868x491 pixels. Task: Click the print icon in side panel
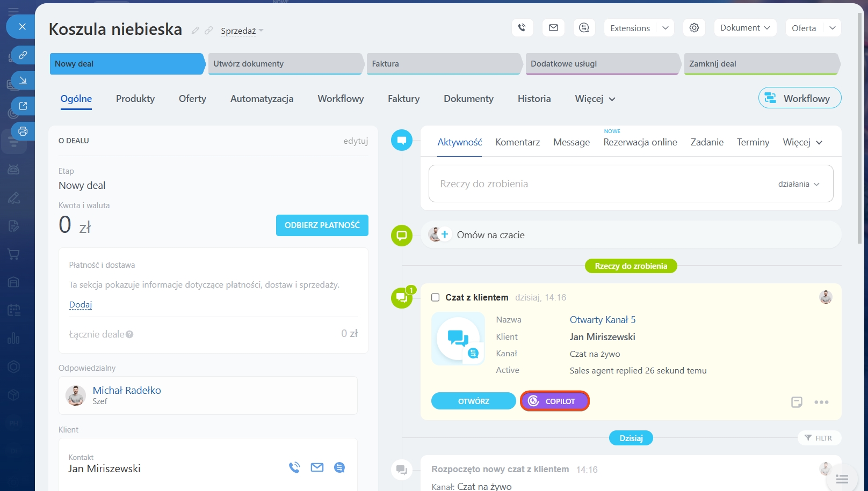pyautogui.click(x=23, y=131)
